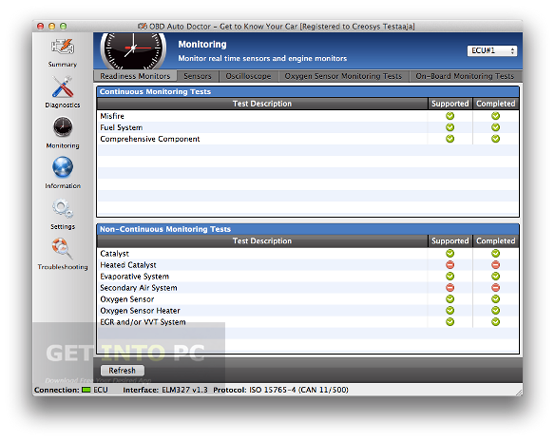This screenshot has height=441, width=555.
Task: Click Catalyst Supported green check icon
Action: click(x=450, y=253)
